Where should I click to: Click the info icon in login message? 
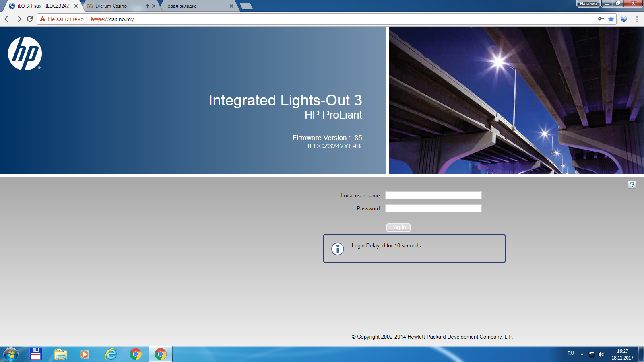pyautogui.click(x=338, y=249)
